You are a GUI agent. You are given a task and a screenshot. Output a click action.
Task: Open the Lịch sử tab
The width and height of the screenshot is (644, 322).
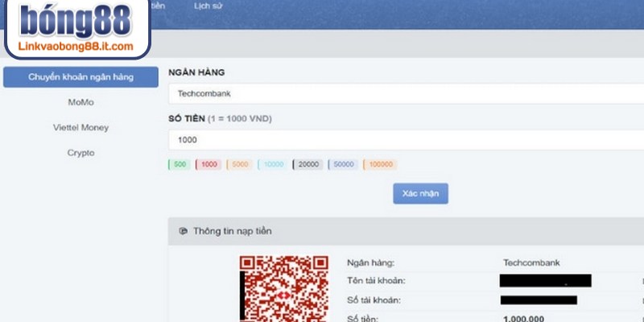pyautogui.click(x=208, y=6)
